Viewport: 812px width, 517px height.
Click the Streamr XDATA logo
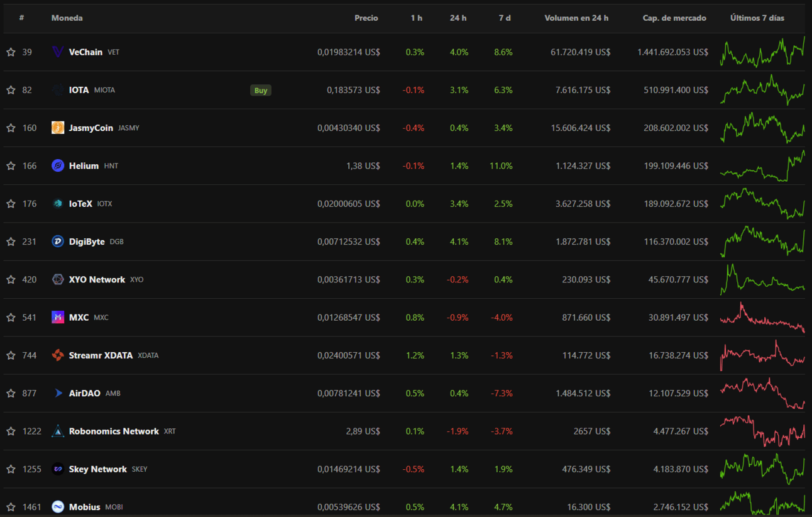pos(58,355)
